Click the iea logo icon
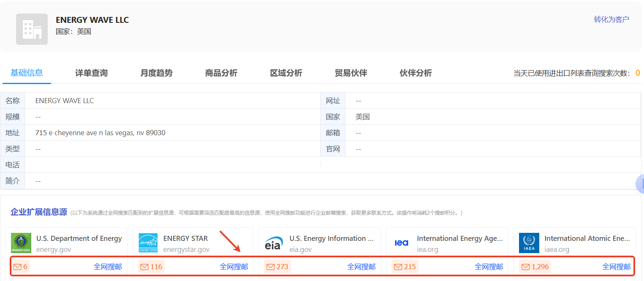The height and width of the screenshot is (281, 644). (x=401, y=243)
